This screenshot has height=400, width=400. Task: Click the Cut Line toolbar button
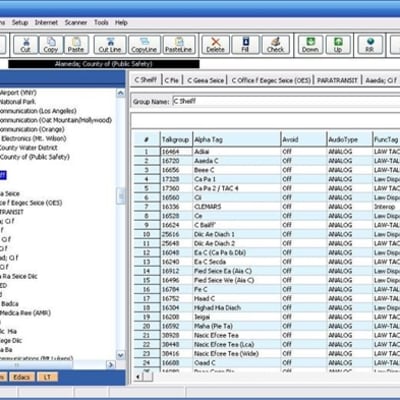click(x=110, y=45)
